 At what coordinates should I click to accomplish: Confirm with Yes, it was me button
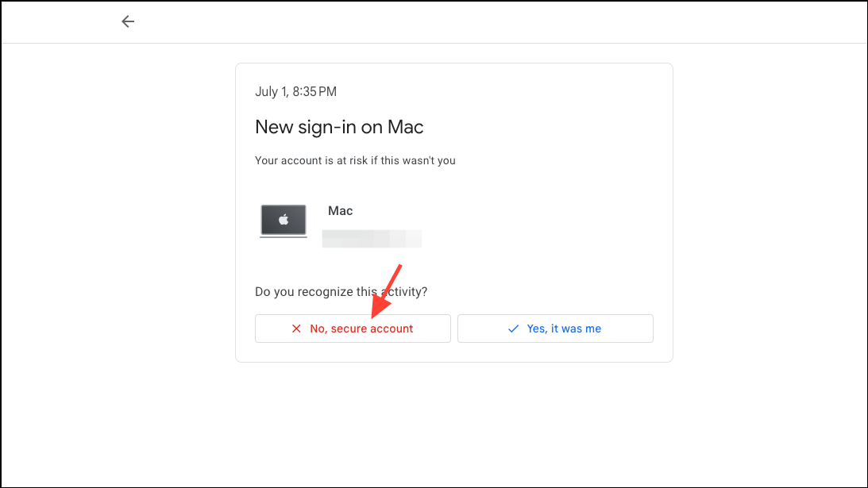[555, 329]
